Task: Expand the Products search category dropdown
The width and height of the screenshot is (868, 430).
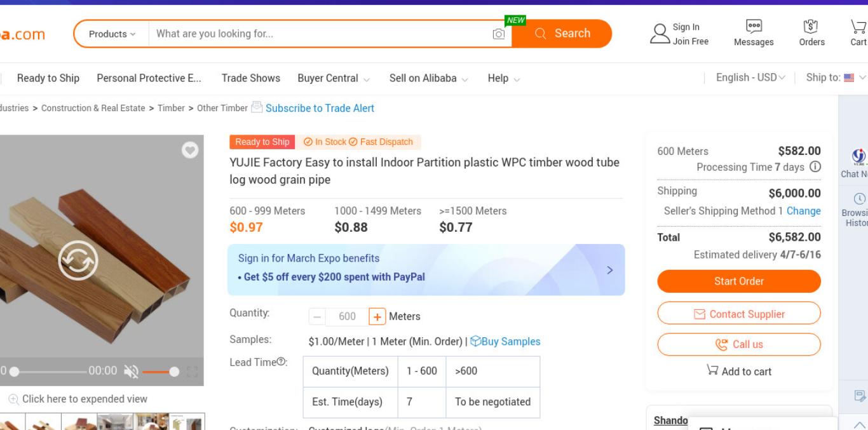Action: [112, 34]
